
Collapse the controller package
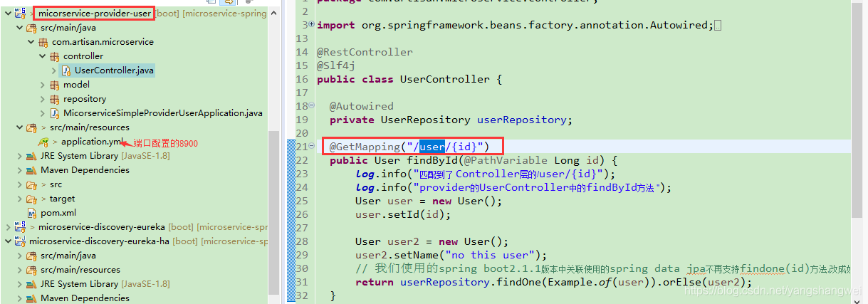click(x=42, y=56)
